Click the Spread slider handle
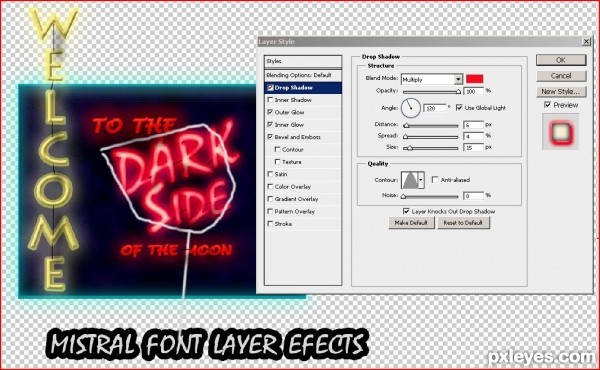The image size is (600, 370). click(x=406, y=137)
